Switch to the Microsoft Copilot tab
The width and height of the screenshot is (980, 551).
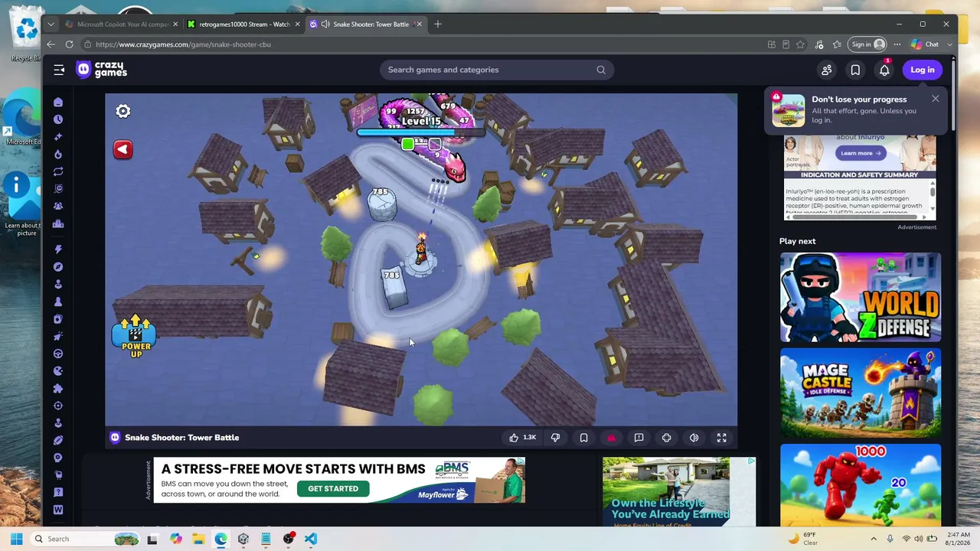(x=122, y=24)
